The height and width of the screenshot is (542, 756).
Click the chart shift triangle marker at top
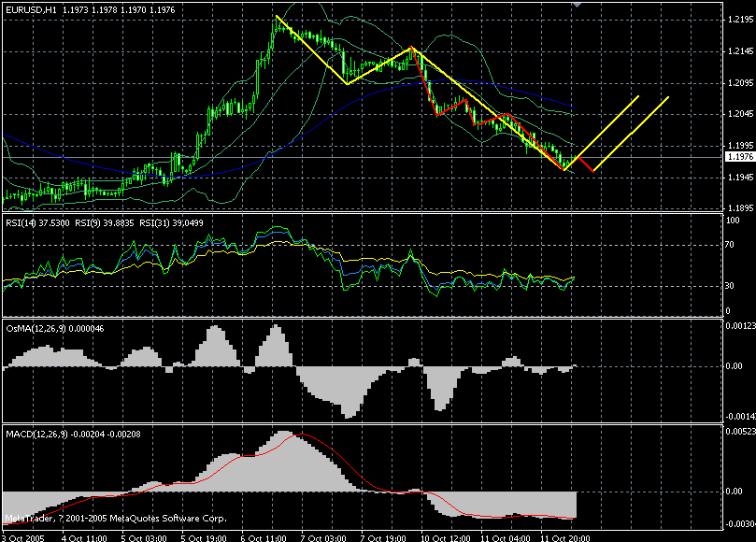click(x=578, y=5)
